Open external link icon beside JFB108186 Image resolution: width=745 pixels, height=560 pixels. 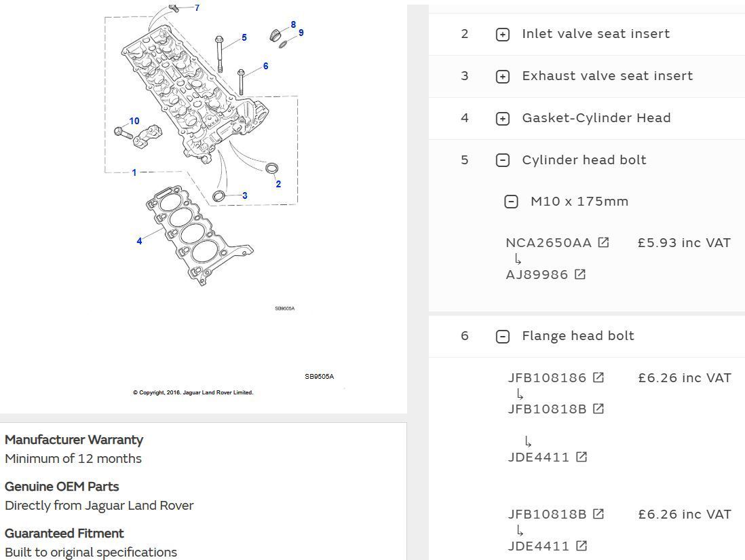[598, 377]
